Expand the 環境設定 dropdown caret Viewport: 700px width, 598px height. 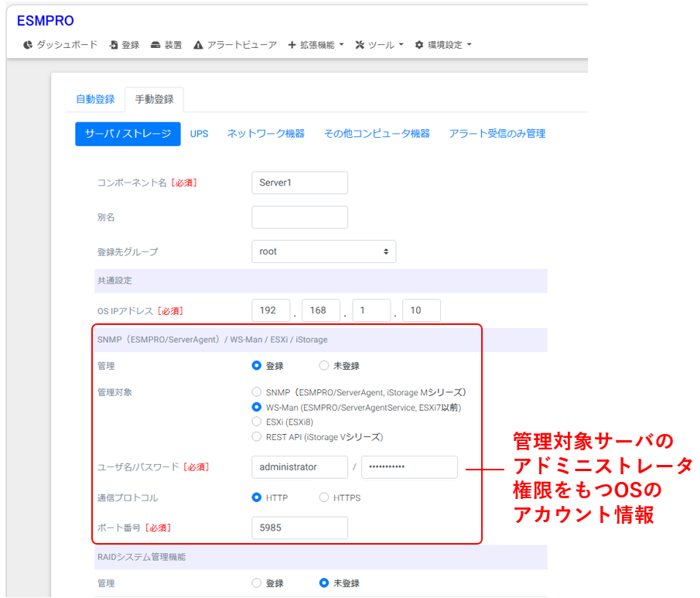click(469, 45)
